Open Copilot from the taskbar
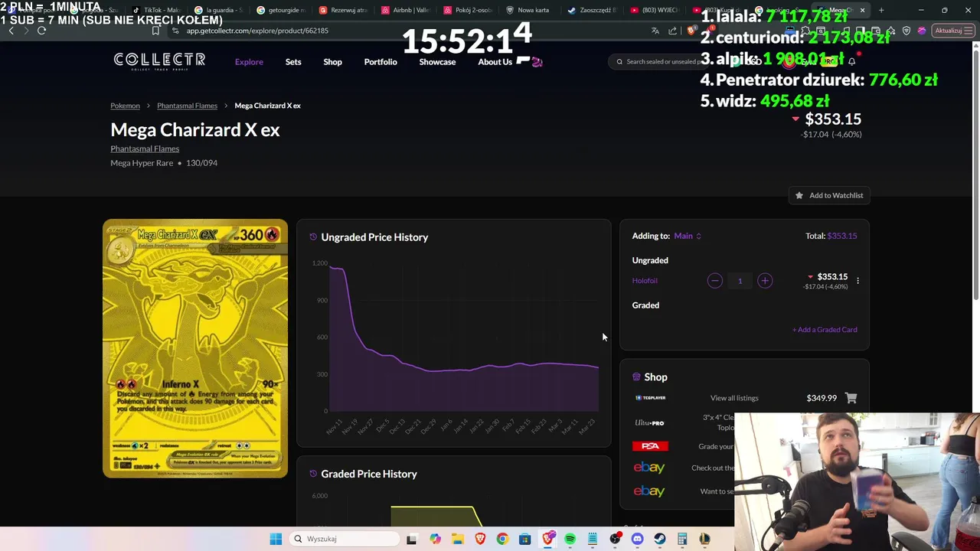980x551 pixels. point(435,539)
